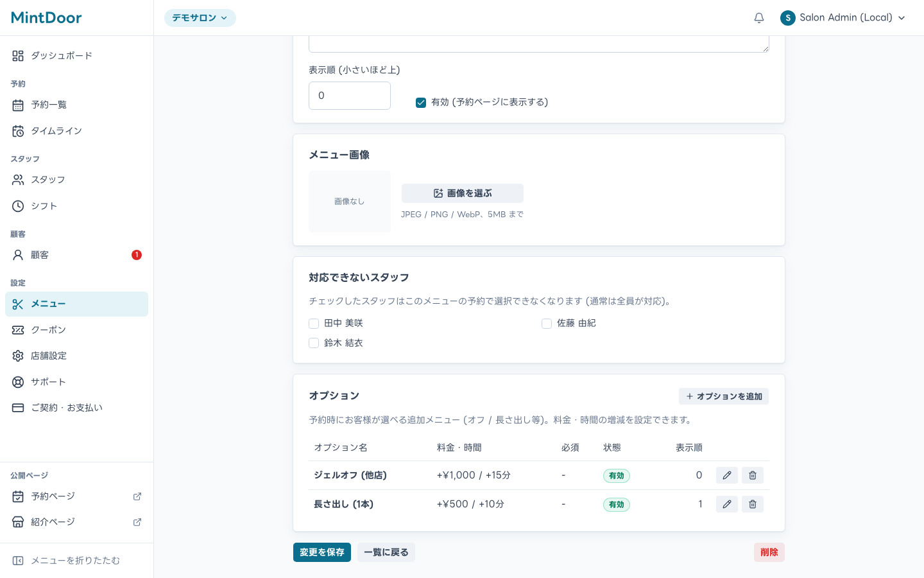
Task: Edit the ジェルオフ (他店) option
Action: pos(727,475)
